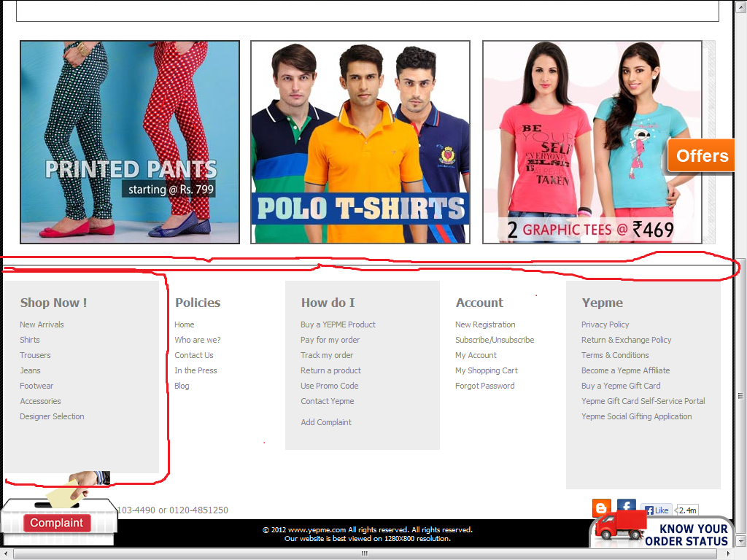Open Buy a Yepme Gift Card link
The height and width of the screenshot is (560, 747).
pos(621,386)
